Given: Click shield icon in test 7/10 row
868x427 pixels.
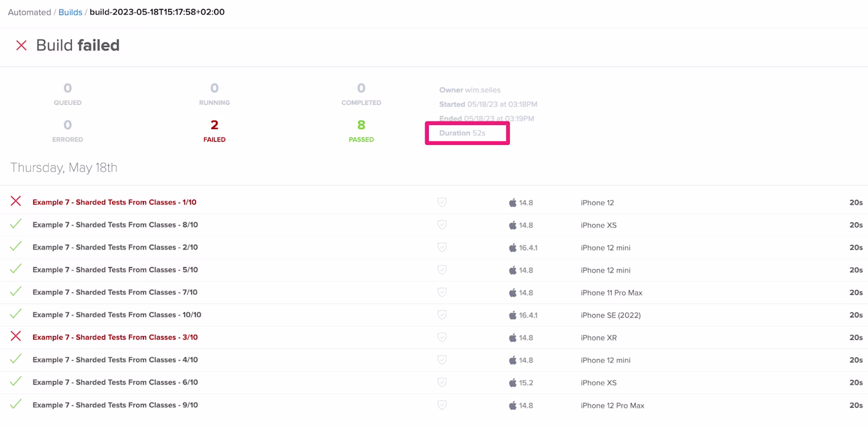Looking at the screenshot, I should (x=442, y=293).
